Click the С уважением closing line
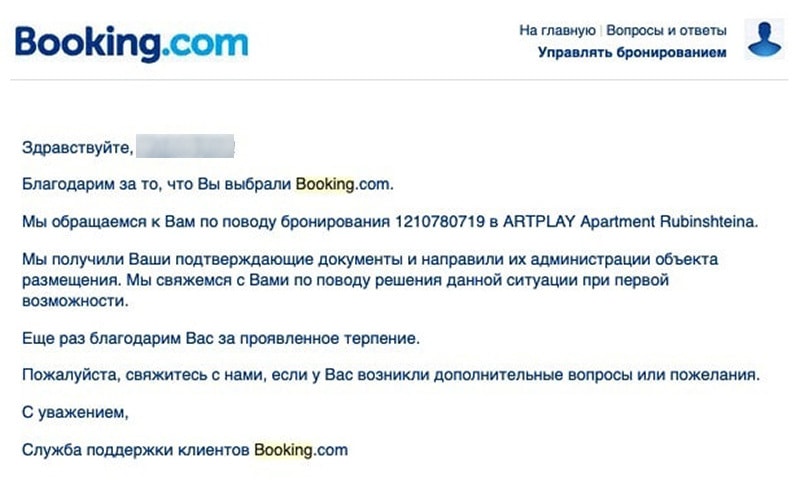Screen dimensions: 800x502 [x=76, y=412]
